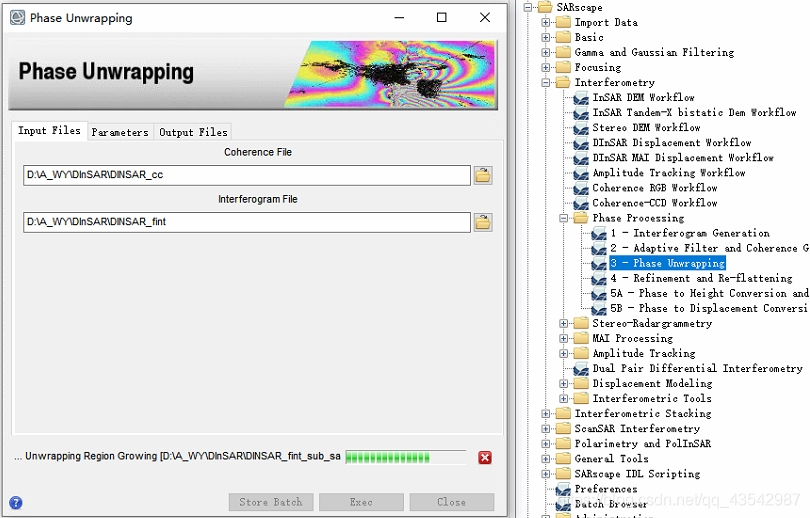
Task: Select 1 - Interferogram Generation item
Action: [x=690, y=233]
